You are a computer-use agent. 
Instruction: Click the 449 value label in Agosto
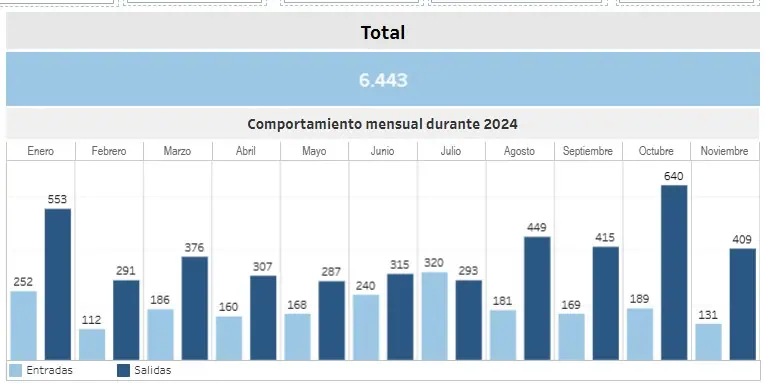pos(537,228)
